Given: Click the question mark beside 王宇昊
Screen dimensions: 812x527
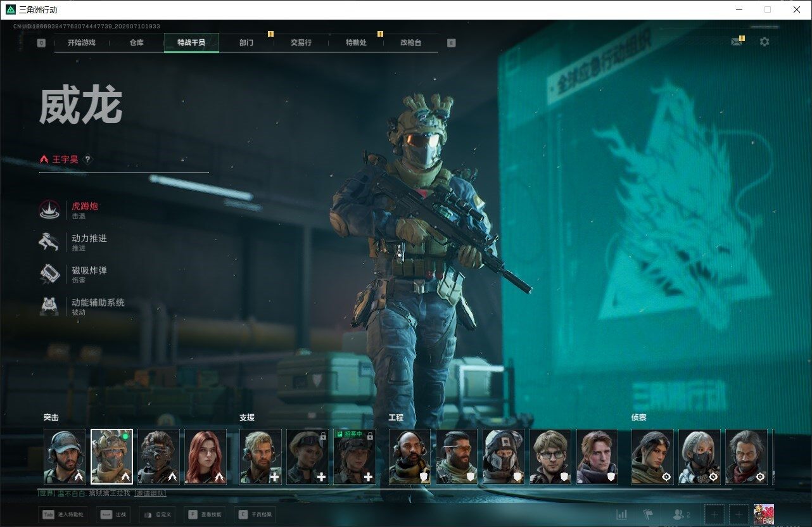Looking at the screenshot, I should pos(87,160).
